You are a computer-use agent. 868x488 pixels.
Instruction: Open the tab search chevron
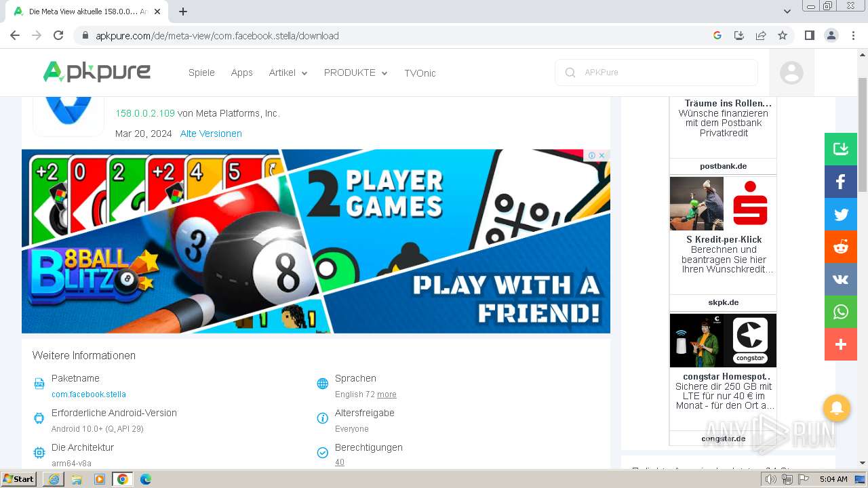787,12
